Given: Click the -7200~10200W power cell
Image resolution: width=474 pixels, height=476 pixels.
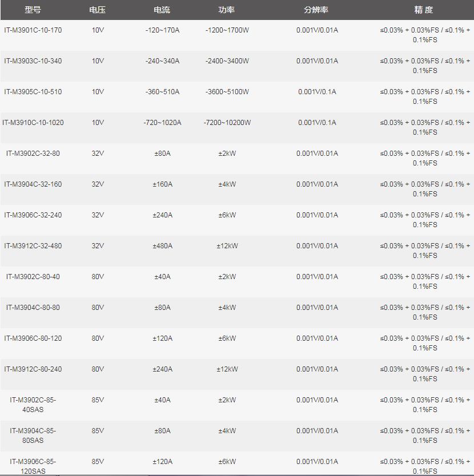Looking at the screenshot, I should tap(227, 123).
